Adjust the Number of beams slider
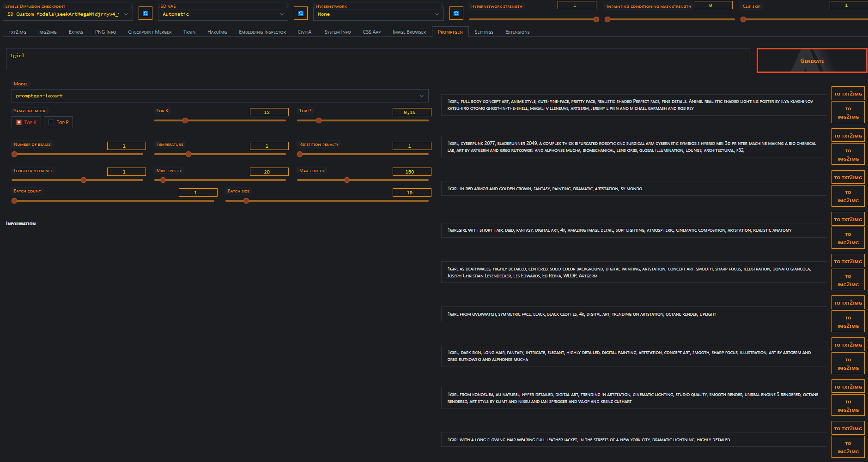868x462 pixels. pyautogui.click(x=78, y=154)
